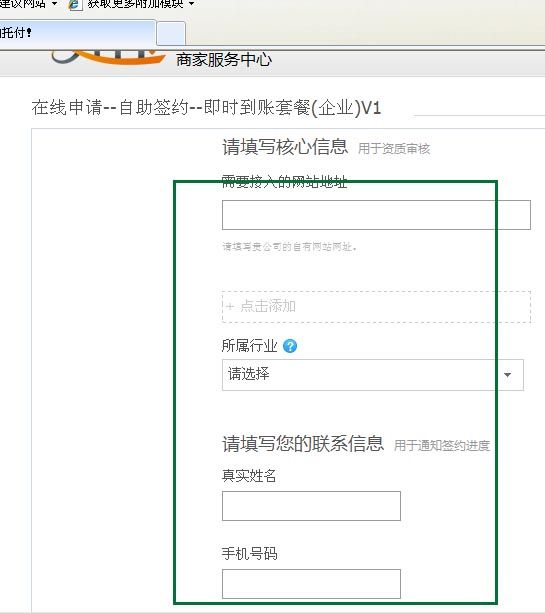Click the 请填写贵公司的自有网站网址 hint text
This screenshot has width=545, height=613.
[289, 247]
